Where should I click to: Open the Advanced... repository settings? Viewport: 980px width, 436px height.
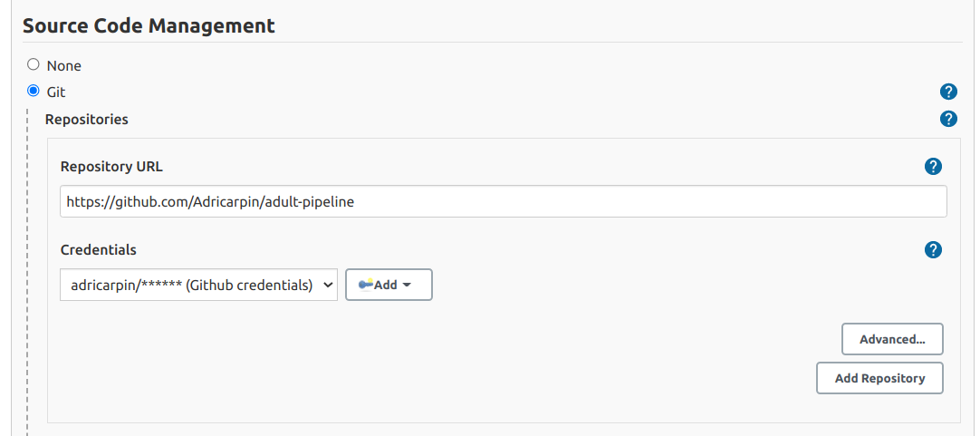click(x=892, y=339)
